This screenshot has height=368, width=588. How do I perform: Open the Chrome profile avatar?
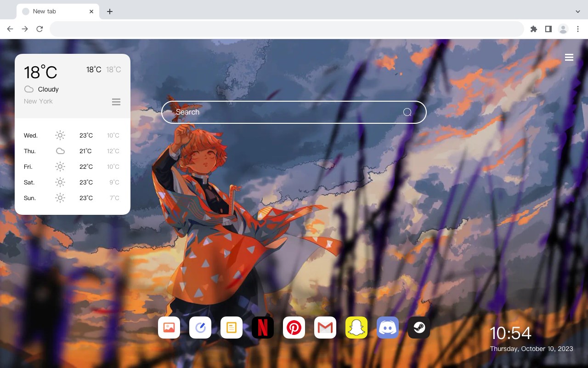tap(563, 29)
